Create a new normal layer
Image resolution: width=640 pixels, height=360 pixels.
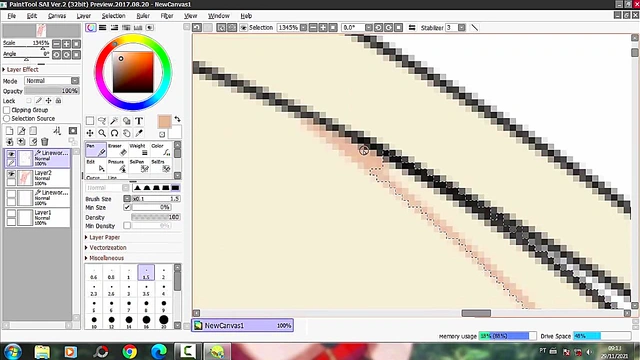point(9,131)
